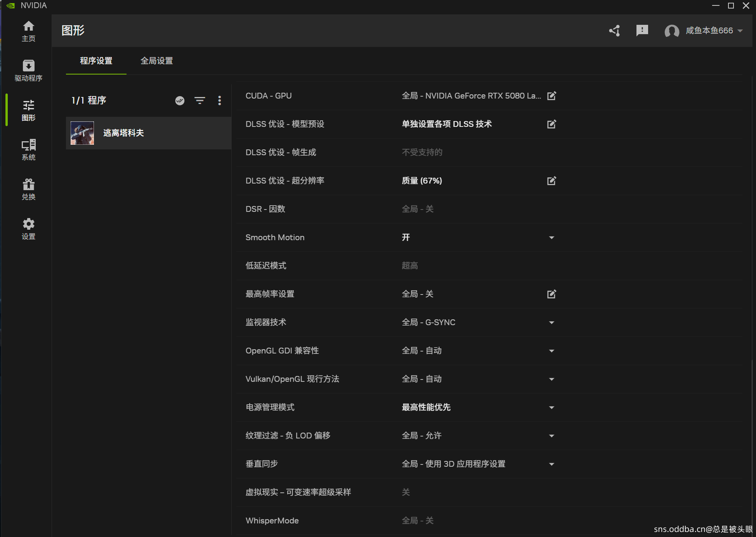This screenshot has width=756, height=537.
Task: Click the 单独设置各项 DLSS 技术 value
Action: tap(447, 124)
